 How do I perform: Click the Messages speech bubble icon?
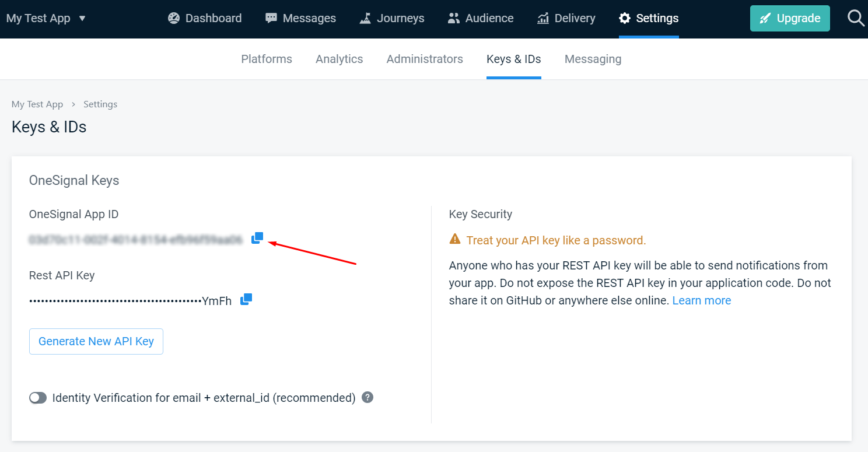coord(271,18)
